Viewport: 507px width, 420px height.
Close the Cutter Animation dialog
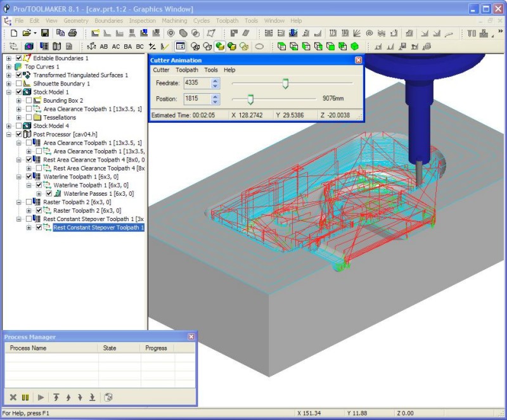(x=358, y=60)
